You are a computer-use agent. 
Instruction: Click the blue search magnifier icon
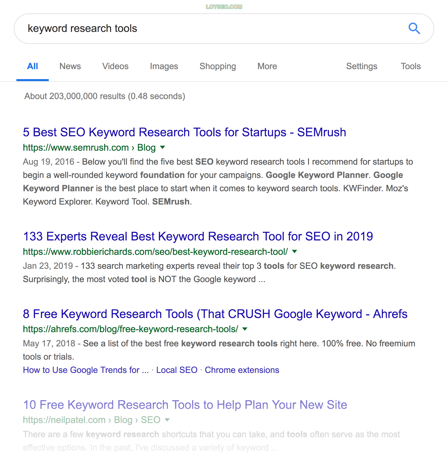click(x=414, y=29)
